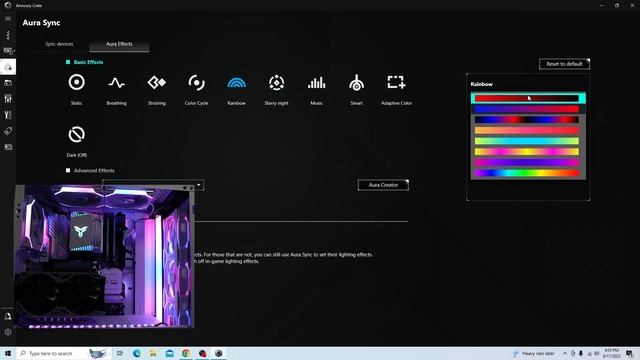
Task: Select the full spectrum rainbow swatch
Action: coord(527,173)
